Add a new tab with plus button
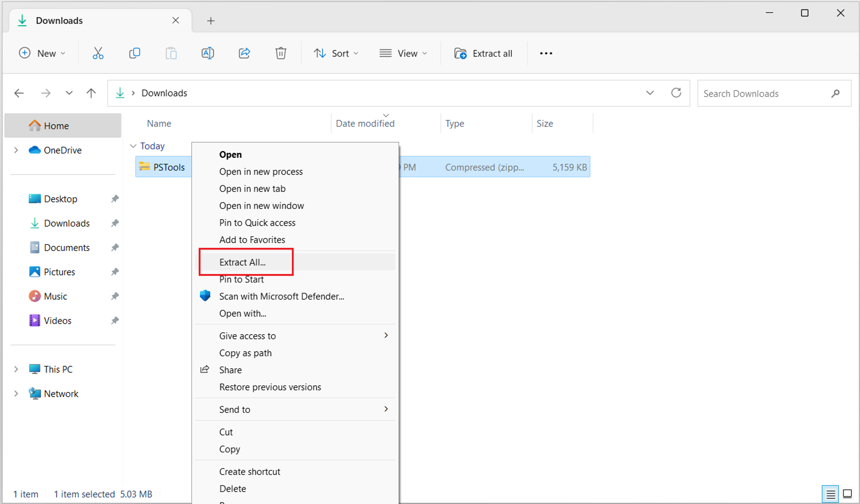Screen dimensions: 860x504 click(x=211, y=21)
